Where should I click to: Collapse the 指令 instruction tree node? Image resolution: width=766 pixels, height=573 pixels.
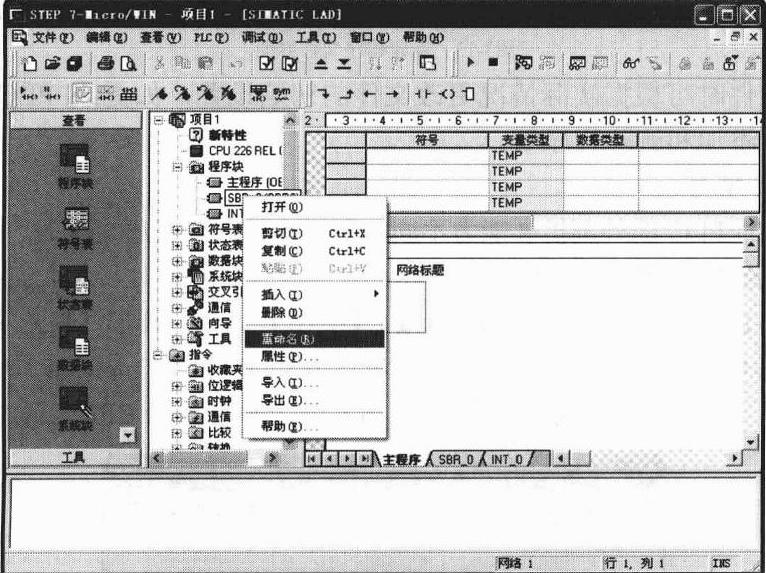tap(157, 355)
